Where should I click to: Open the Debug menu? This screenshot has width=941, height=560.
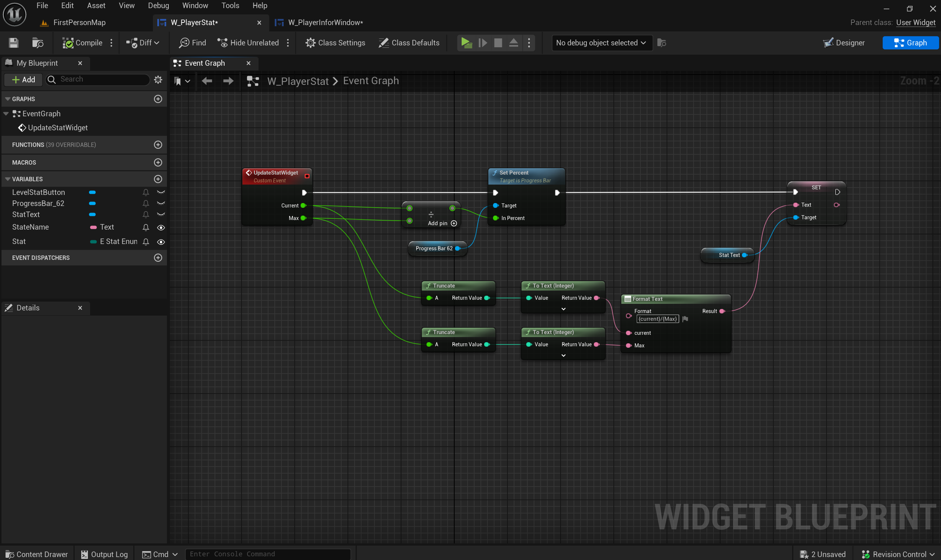158,6
